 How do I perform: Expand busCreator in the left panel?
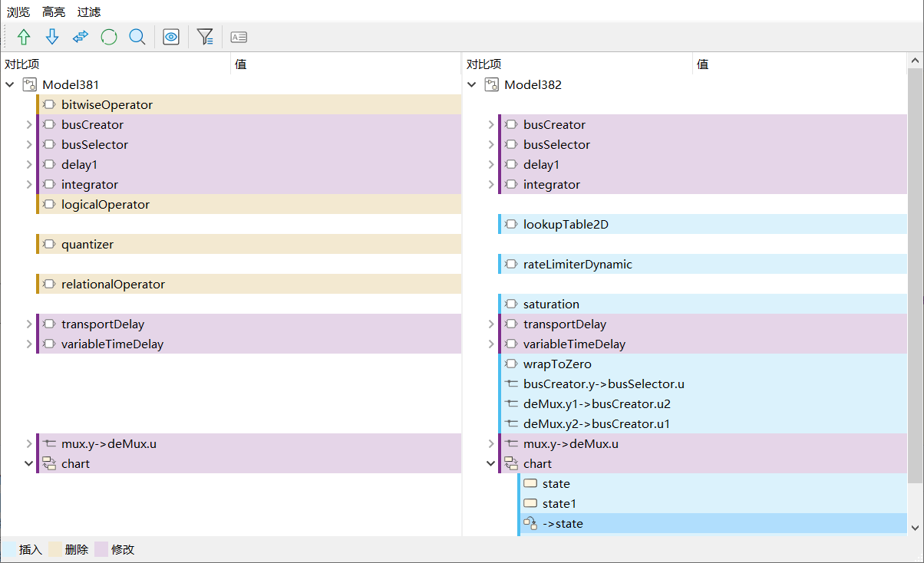tap(29, 124)
